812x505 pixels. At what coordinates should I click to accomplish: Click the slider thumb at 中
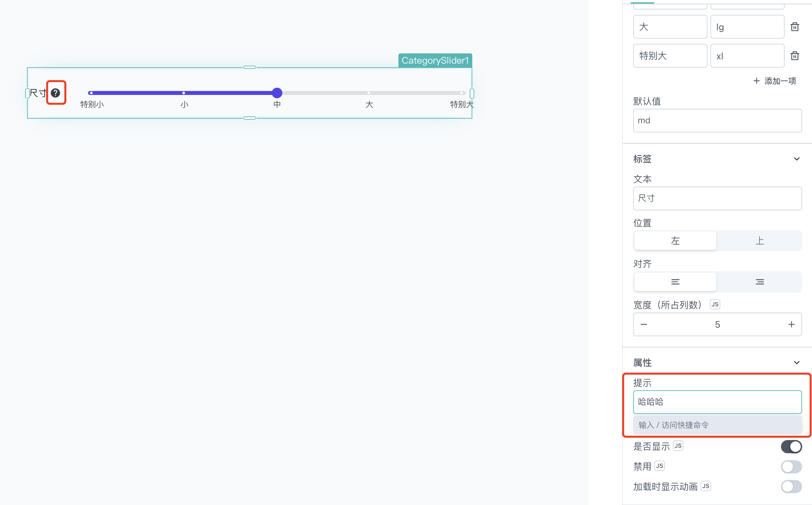pos(277,93)
